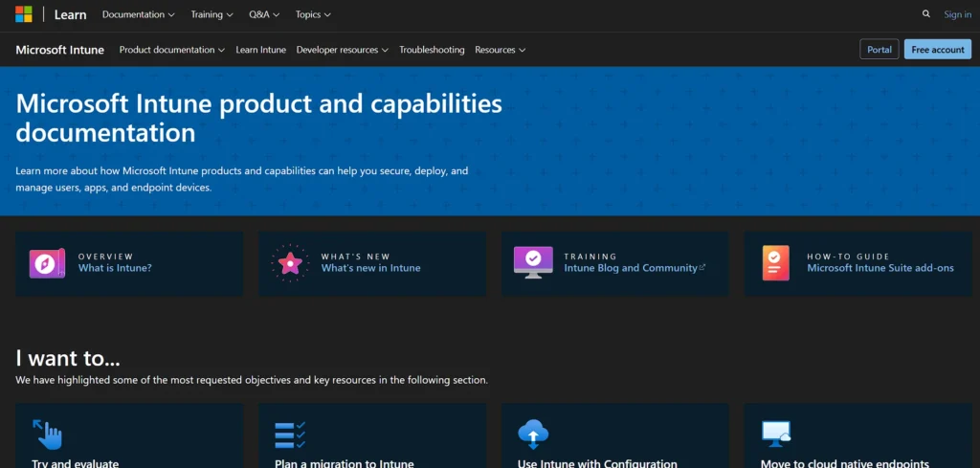
Task: Click the external link icon beside Intune Blog
Action: (702, 267)
